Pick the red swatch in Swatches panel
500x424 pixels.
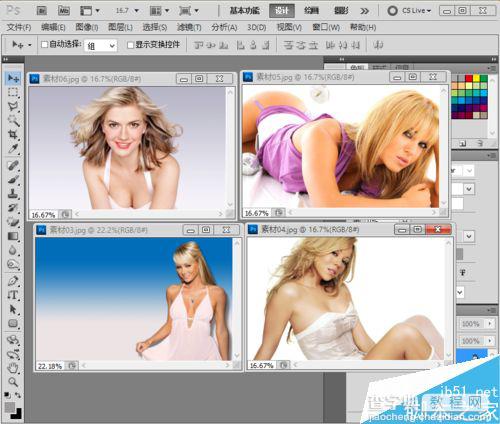469,78
